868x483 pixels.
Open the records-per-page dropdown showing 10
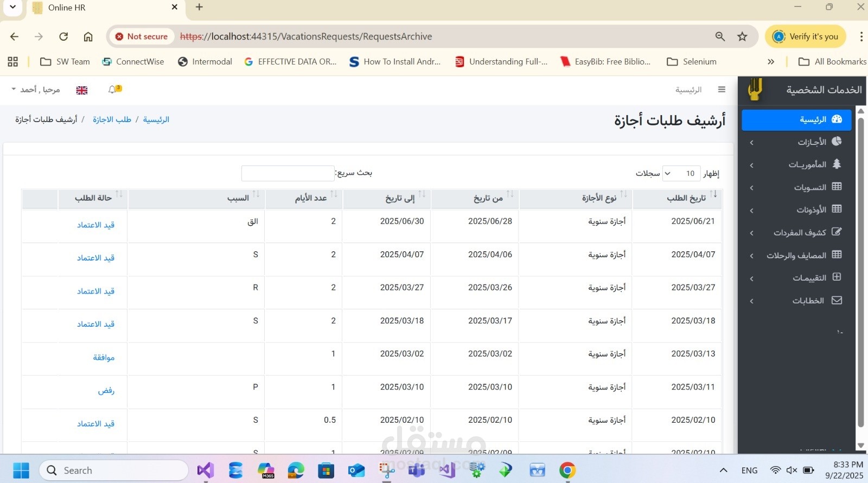(x=681, y=174)
